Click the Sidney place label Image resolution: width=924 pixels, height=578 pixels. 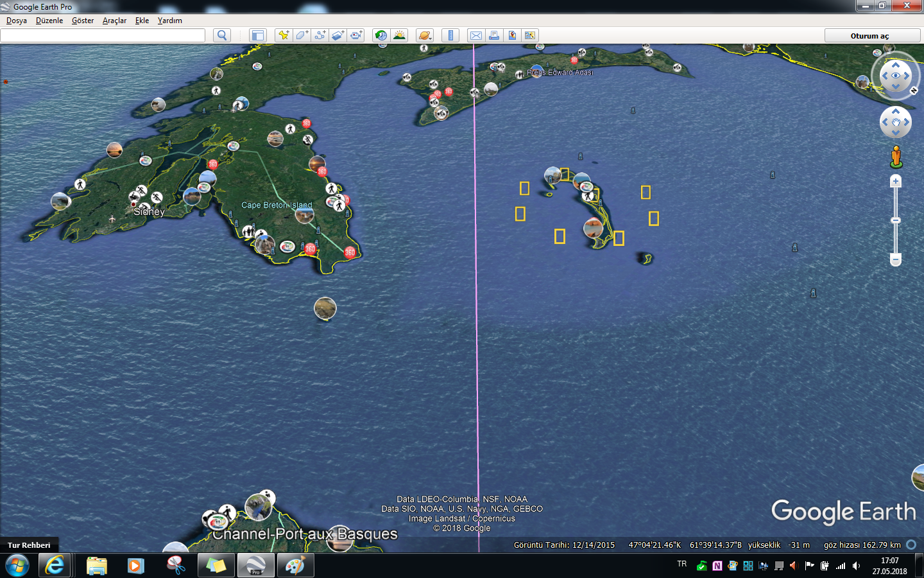[x=149, y=211]
